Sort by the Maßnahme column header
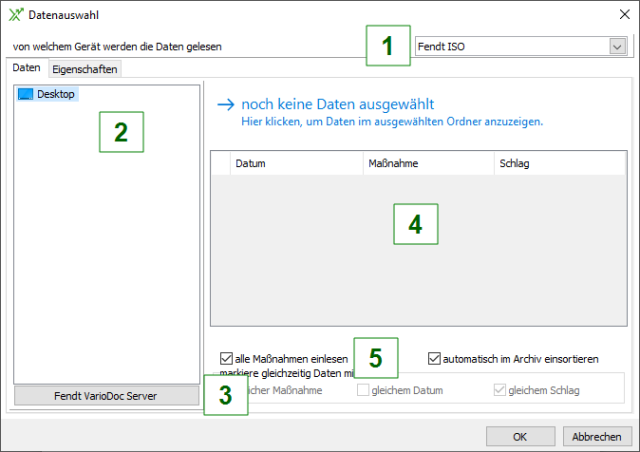 427,163
